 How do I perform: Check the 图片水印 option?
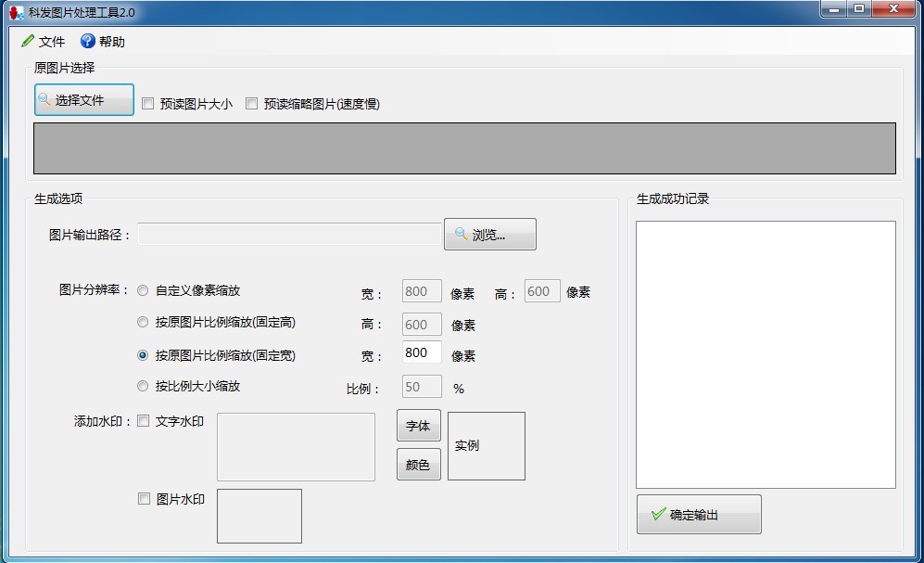[144, 499]
